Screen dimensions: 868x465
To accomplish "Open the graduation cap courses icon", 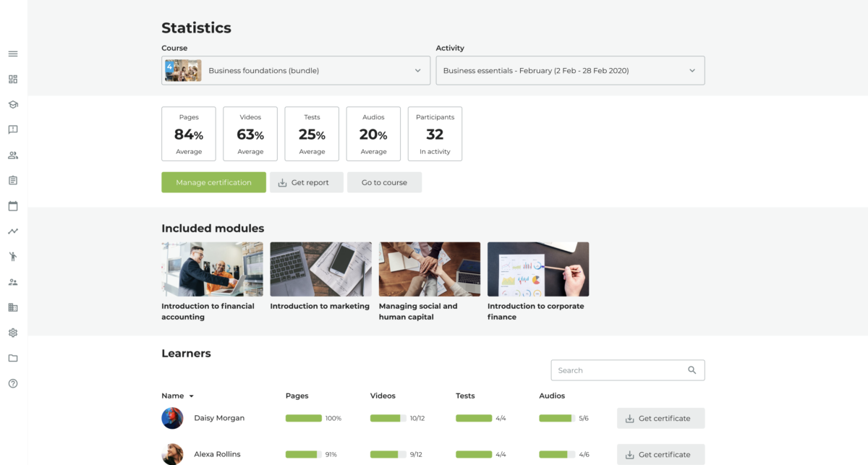I will click(13, 105).
